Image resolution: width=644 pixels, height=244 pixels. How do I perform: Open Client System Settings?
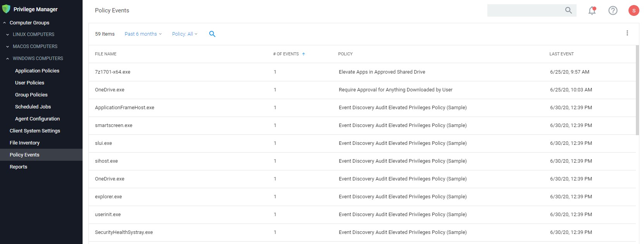click(x=35, y=131)
